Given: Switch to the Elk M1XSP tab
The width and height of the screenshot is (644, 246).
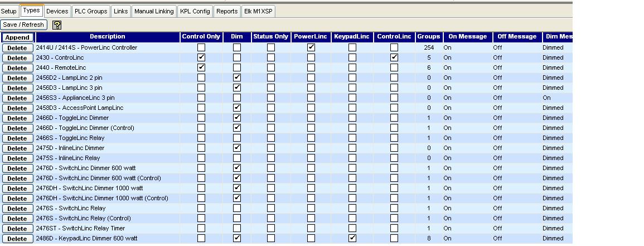Looking at the screenshot, I should pos(258,11).
